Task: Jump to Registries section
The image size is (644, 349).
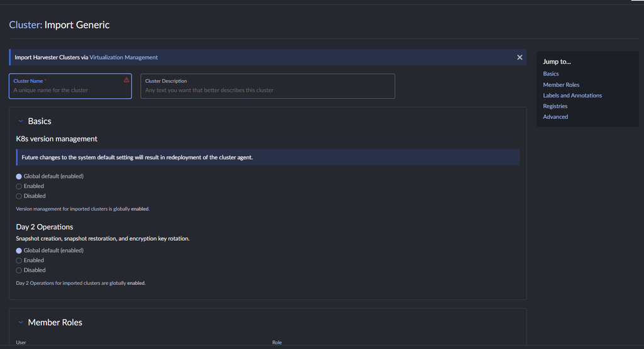Action: click(555, 106)
